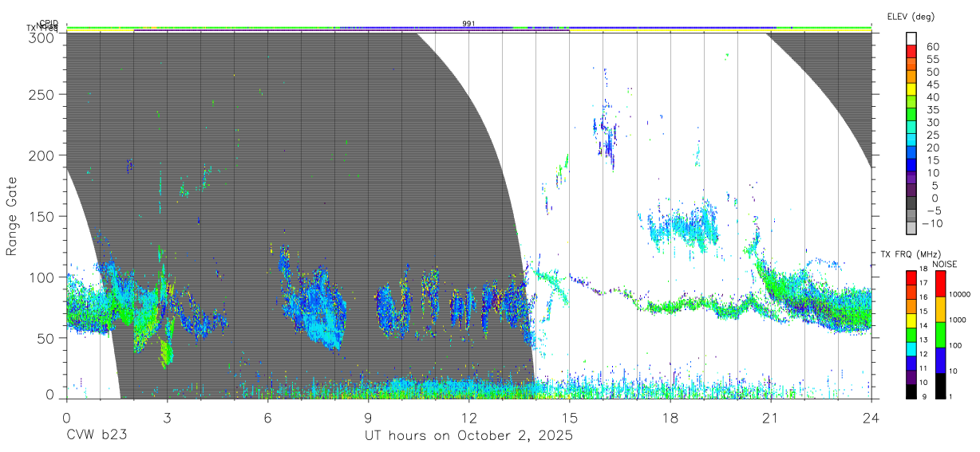Click 'UT hours on October 2, 2025' axis title

coord(469,436)
